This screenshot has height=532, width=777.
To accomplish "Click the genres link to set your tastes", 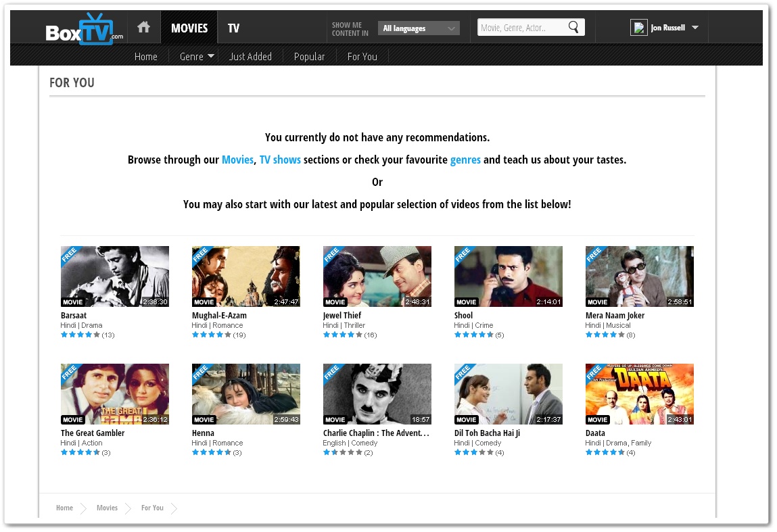I will pyautogui.click(x=465, y=160).
